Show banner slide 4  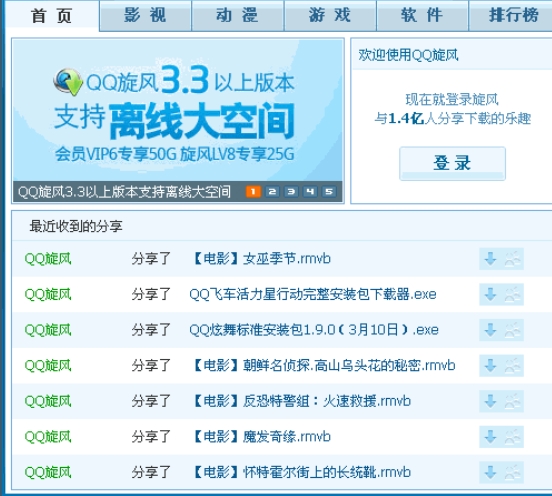(310, 192)
